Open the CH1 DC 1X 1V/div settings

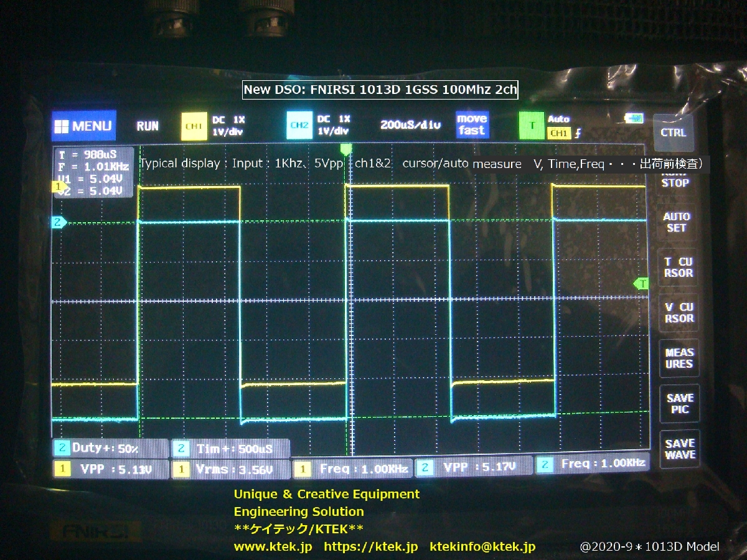click(228, 125)
